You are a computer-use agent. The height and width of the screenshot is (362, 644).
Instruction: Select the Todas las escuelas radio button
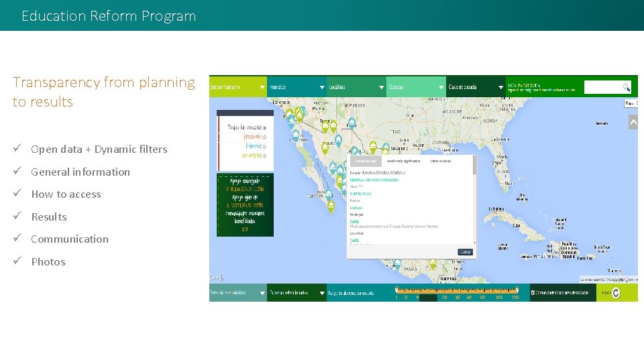tap(264, 128)
